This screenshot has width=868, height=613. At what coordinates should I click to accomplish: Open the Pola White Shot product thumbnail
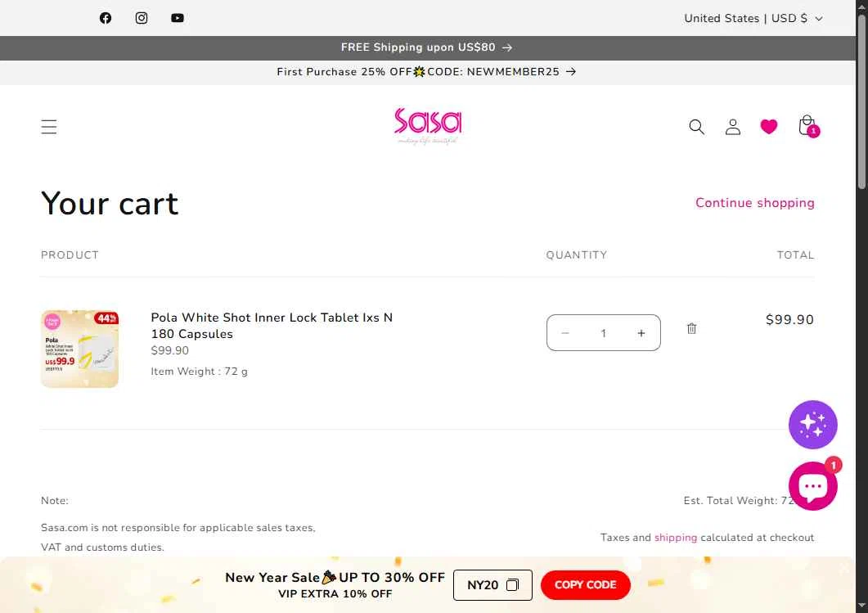coord(79,349)
